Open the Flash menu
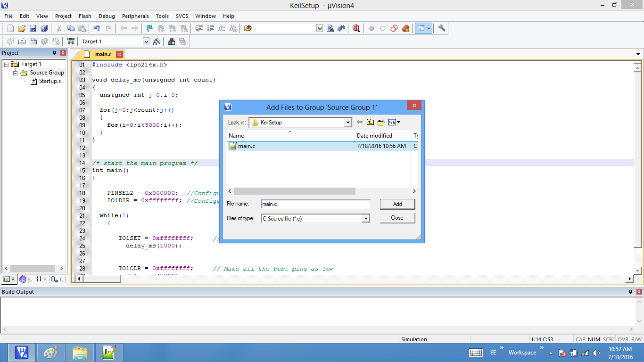 (85, 16)
